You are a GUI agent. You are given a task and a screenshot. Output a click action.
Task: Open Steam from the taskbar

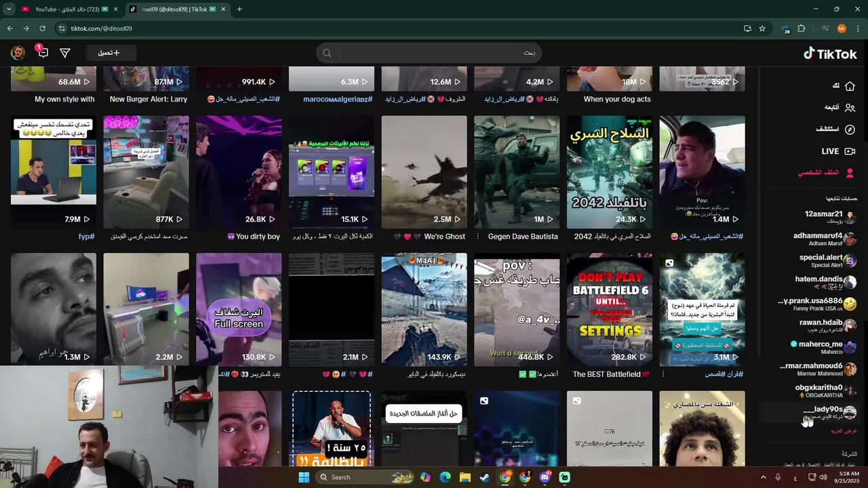pos(485,477)
